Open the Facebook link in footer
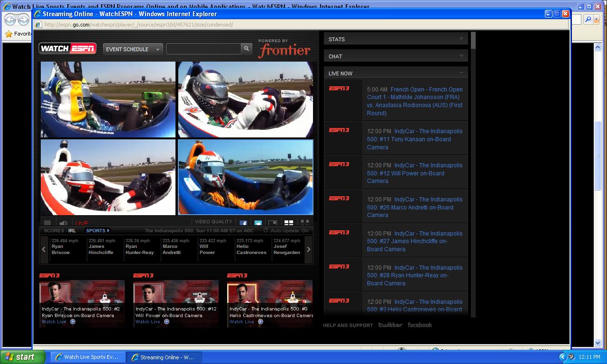The width and height of the screenshot is (607, 364). tap(420, 325)
